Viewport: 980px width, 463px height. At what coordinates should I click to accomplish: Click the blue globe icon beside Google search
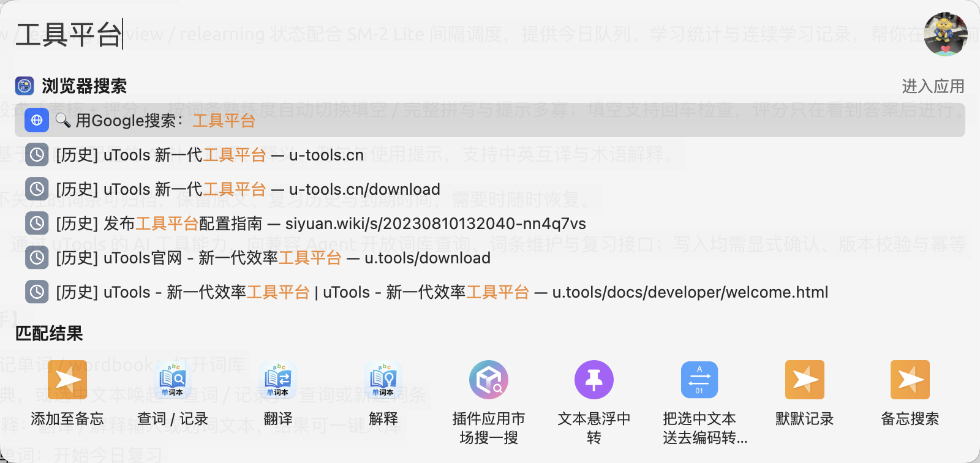37,120
